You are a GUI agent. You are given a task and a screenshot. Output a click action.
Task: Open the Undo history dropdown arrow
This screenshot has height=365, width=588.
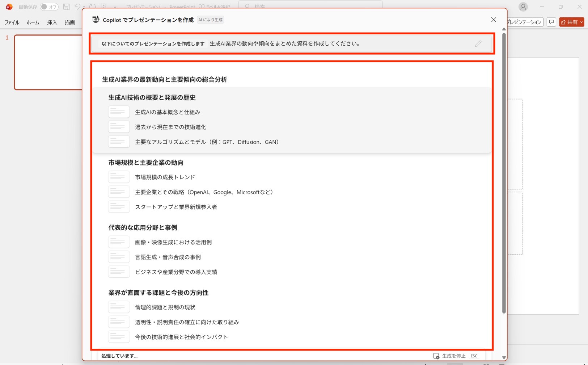click(84, 7)
